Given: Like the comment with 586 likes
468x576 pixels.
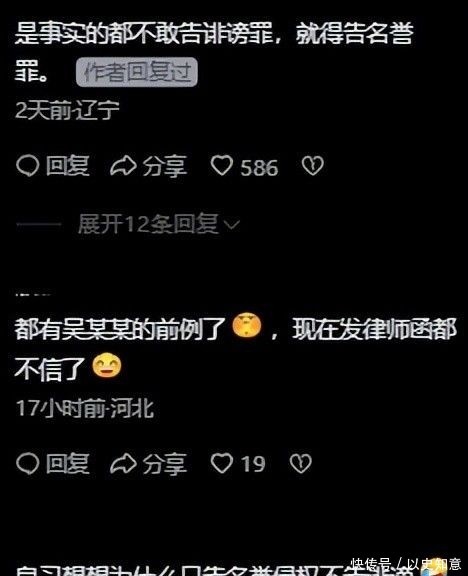Looking at the screenshot, I should pos(222,166).
